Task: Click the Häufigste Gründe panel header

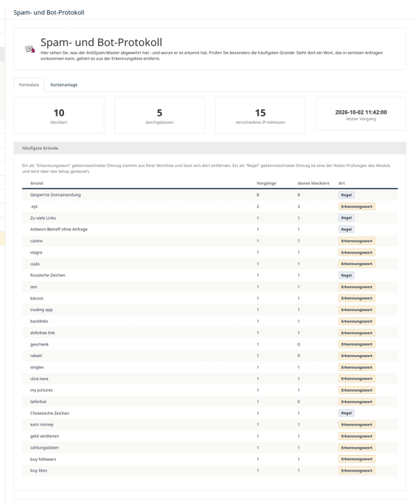Action: click(210, 148)
